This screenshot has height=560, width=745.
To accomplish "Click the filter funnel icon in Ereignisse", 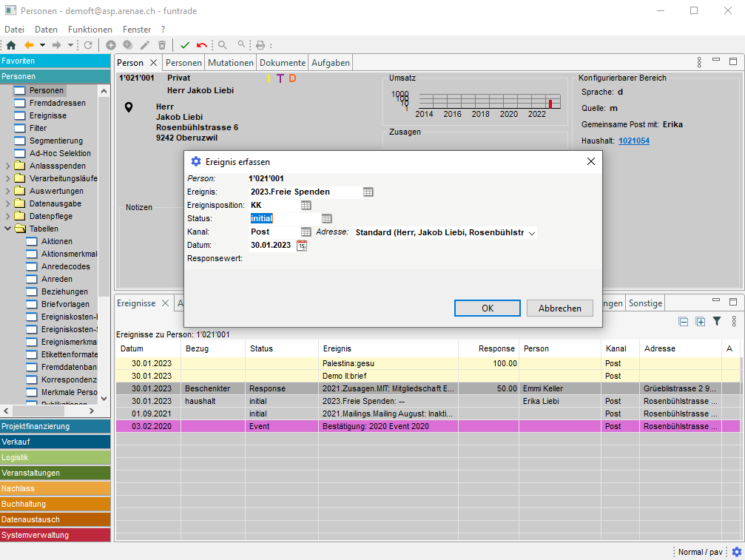I will tap(717, 321).
